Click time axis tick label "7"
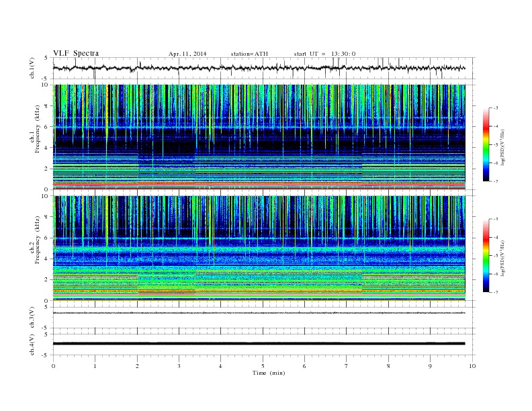 click(x=347, y=366)
